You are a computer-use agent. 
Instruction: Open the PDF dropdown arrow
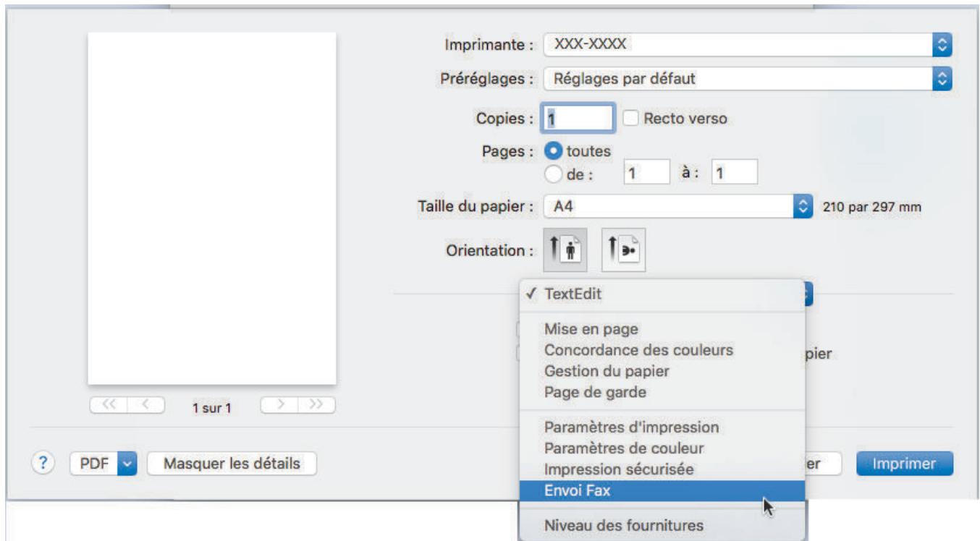pyautogui.click(x=127, y=462)
